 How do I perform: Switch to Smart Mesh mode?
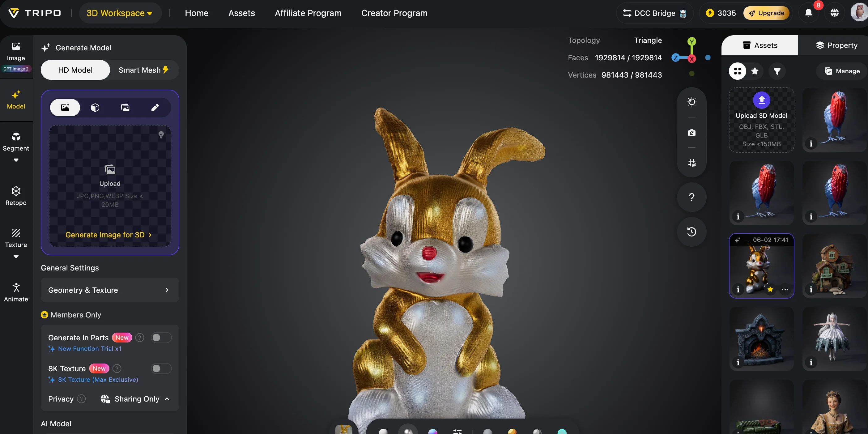click(144, 70)
